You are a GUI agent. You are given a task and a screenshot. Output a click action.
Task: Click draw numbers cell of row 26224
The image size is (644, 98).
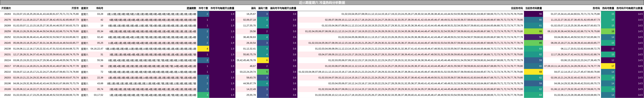(x=46, y=60)
